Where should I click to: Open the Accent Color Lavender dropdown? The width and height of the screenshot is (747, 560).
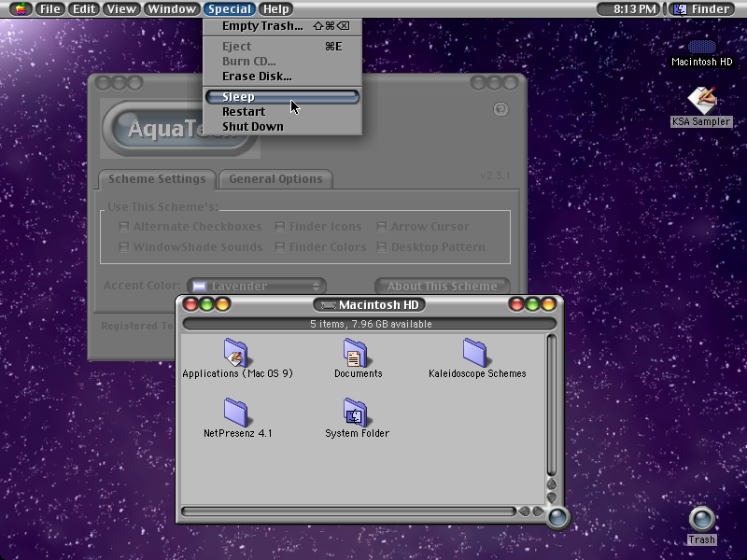(257, 286)
